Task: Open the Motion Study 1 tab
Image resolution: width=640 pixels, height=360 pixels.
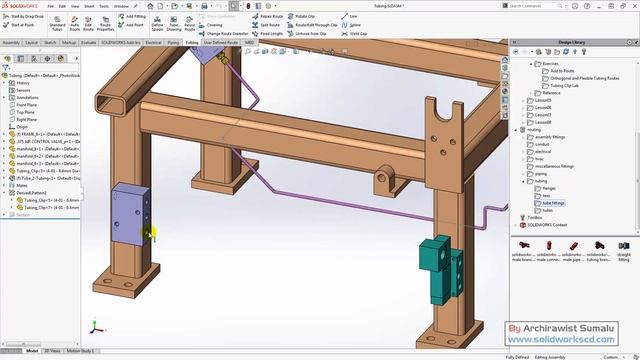Action: [80, 351]
